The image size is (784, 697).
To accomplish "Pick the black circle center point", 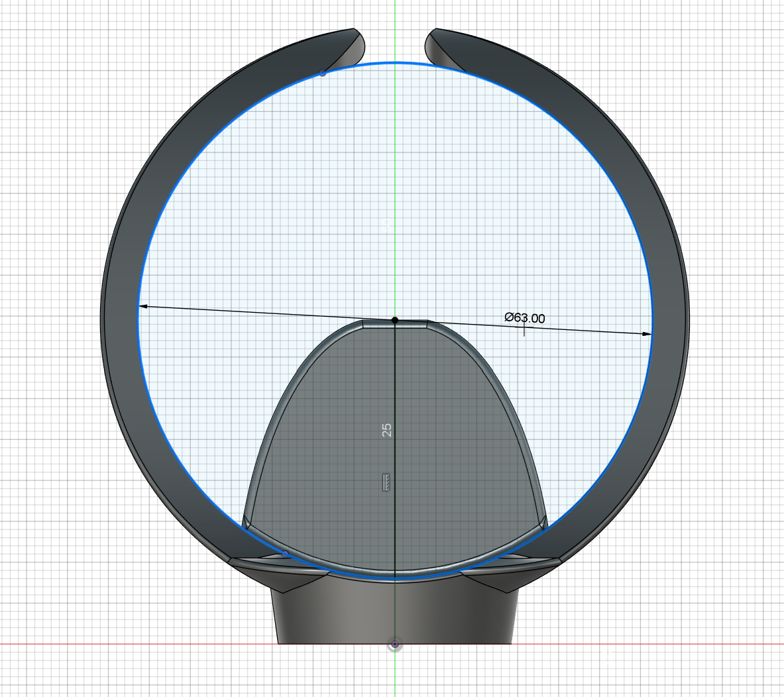I will pos(395,320).
